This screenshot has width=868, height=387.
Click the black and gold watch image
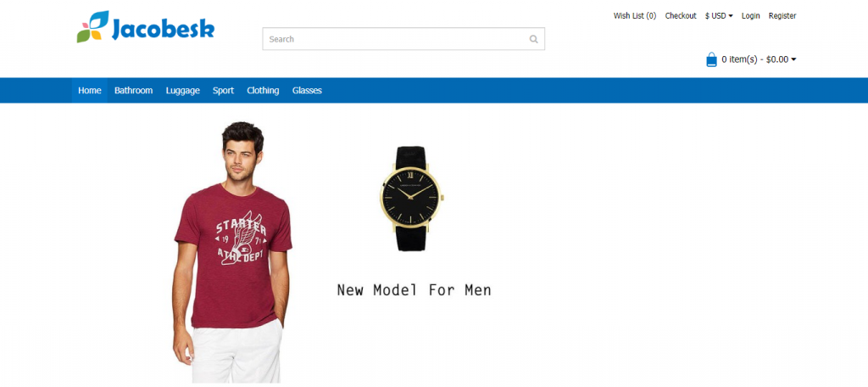tap(412, 199)
